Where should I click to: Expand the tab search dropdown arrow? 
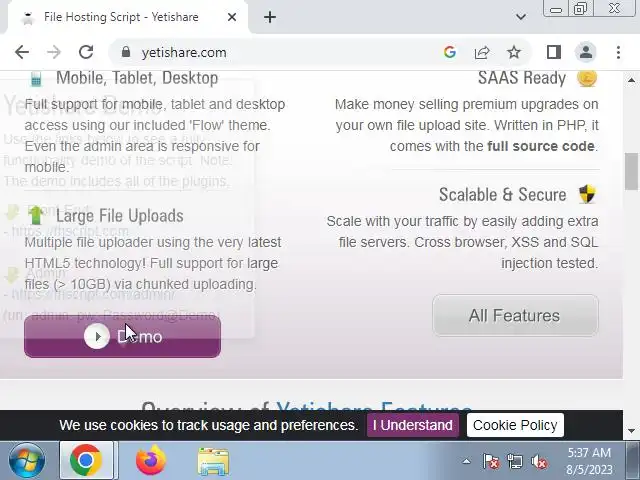click(520, 17)
